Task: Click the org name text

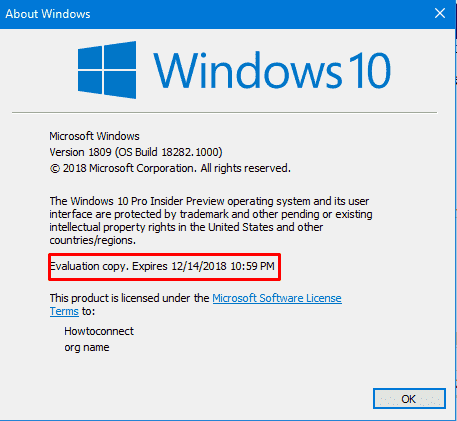Action: click(x=87, y=347)
